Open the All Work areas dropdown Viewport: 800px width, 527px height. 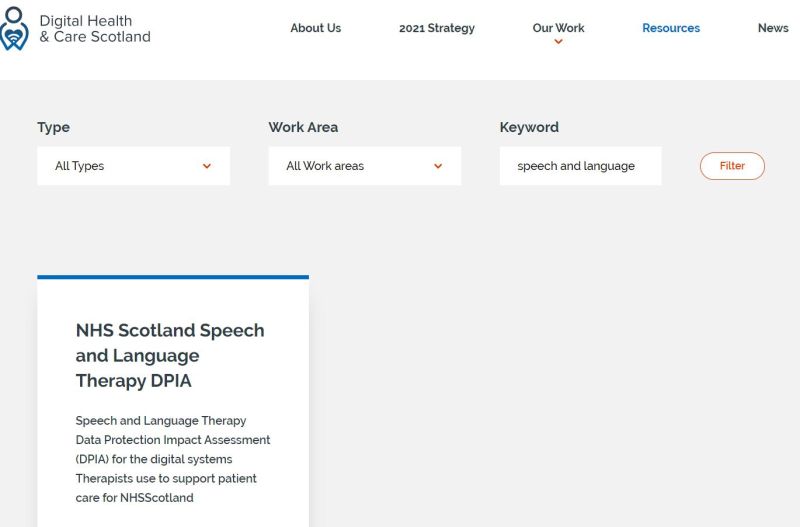click(x=365, y=166)
